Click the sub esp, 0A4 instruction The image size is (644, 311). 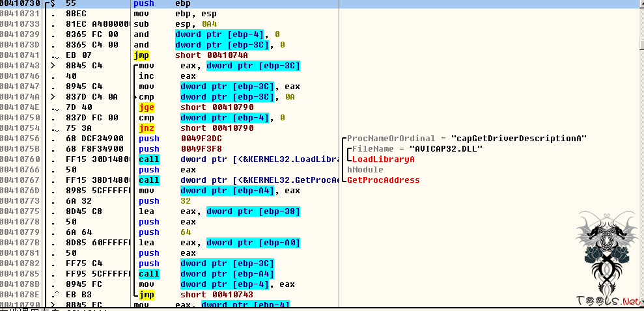point(176,24)
